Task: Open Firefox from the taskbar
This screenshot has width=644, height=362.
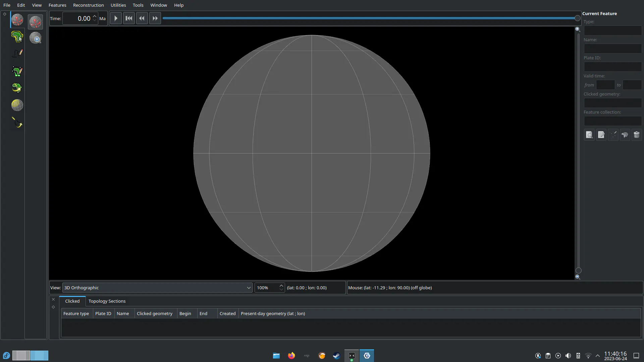Action: [291, 356]
